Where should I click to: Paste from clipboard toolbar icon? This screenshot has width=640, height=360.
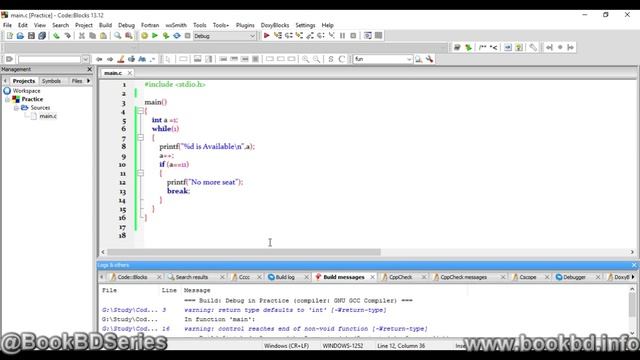[x=103, y=36]
